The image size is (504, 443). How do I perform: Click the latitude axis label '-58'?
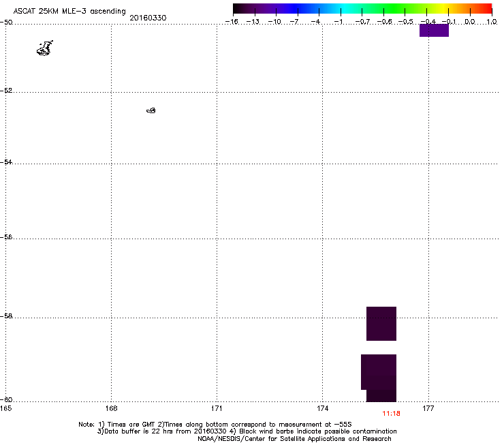click(6, 316)
